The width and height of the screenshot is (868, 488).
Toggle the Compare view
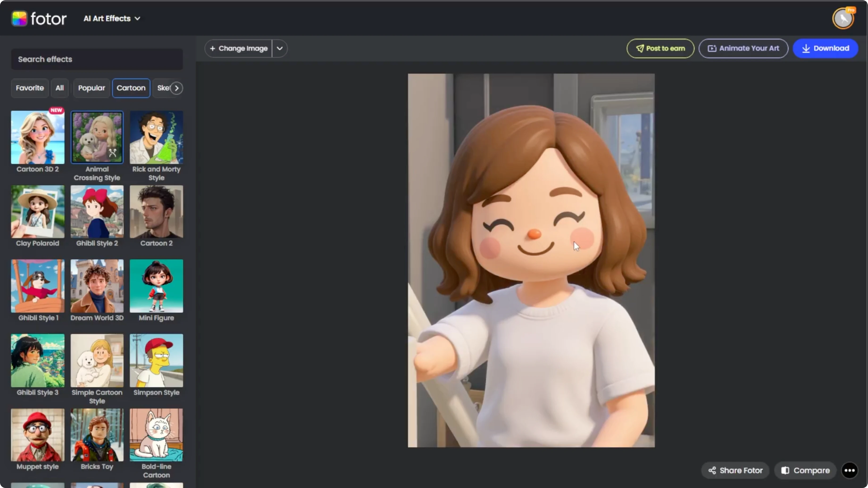coord(805,471)
